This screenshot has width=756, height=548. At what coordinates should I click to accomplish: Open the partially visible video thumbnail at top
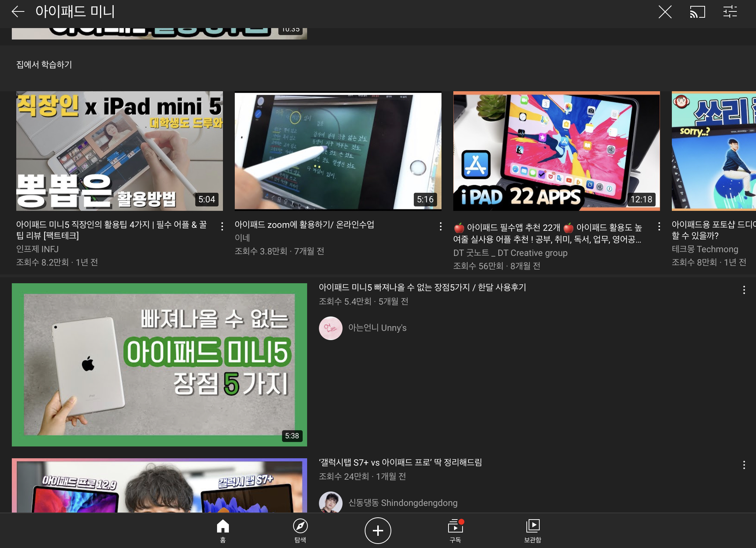(x=159, y=34)
